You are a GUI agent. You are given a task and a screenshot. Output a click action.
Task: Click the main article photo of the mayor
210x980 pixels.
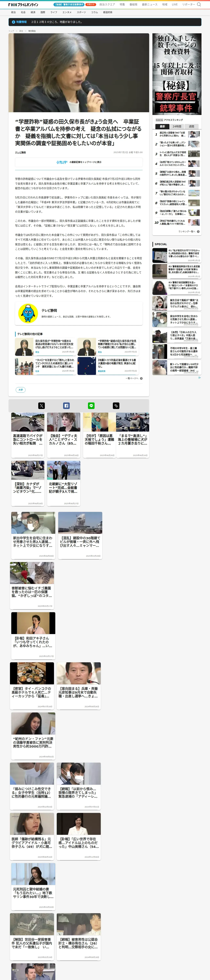[x=79, y=73]
